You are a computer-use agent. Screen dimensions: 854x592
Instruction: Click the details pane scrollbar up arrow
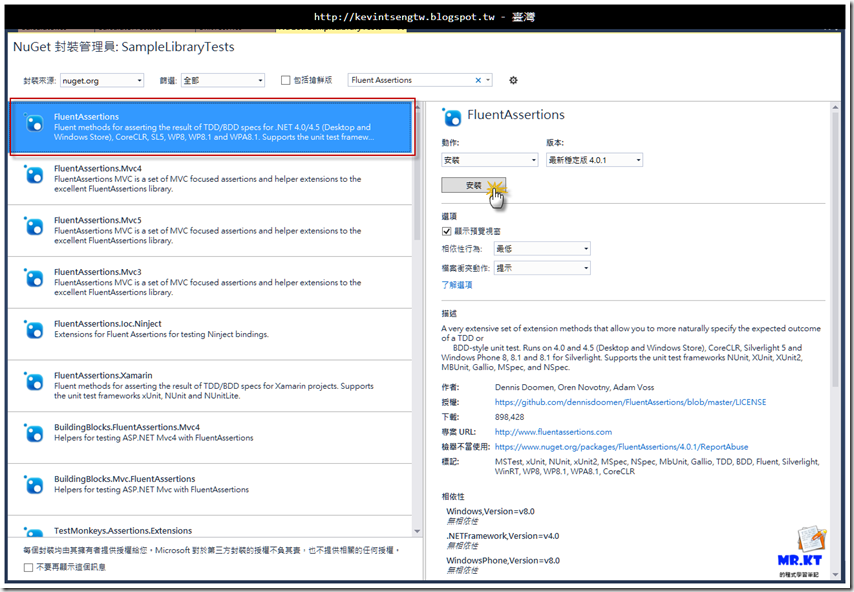835,108
